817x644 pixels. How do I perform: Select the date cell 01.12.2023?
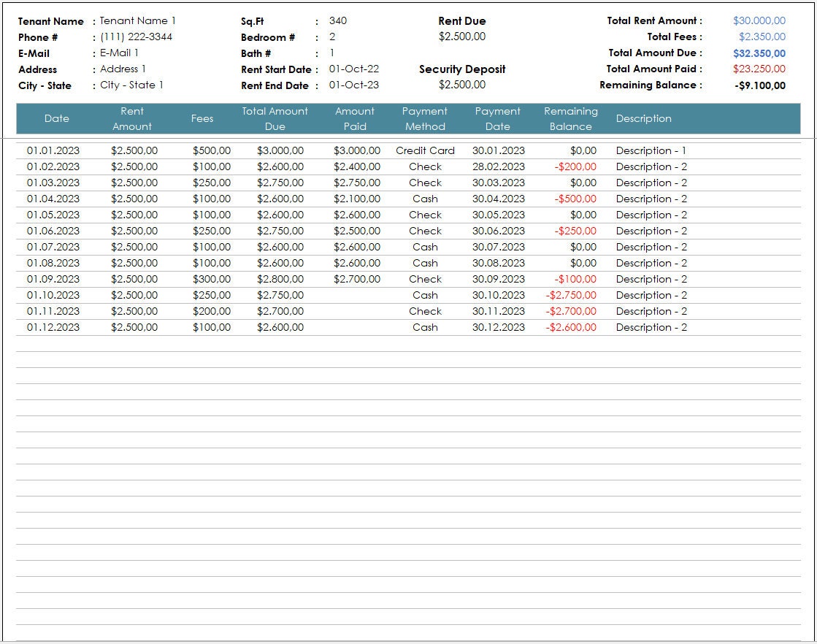[53, 328]
